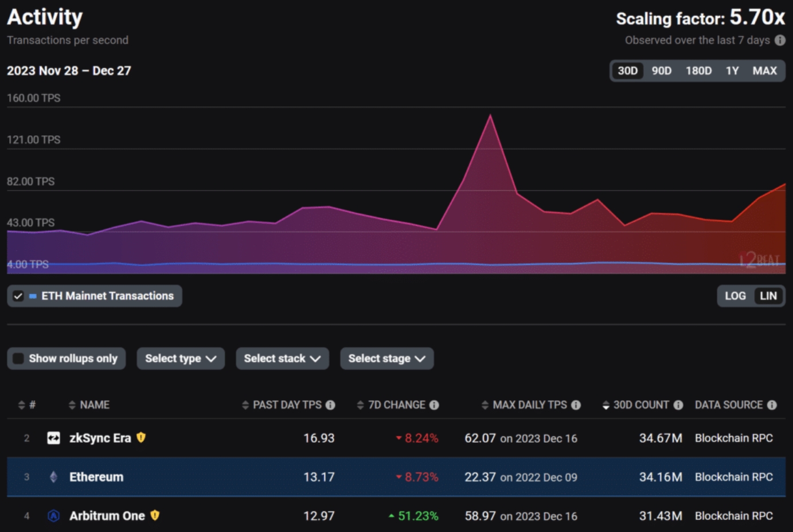Click the info icon beside Observed over last 7 days

pos(780,40)
